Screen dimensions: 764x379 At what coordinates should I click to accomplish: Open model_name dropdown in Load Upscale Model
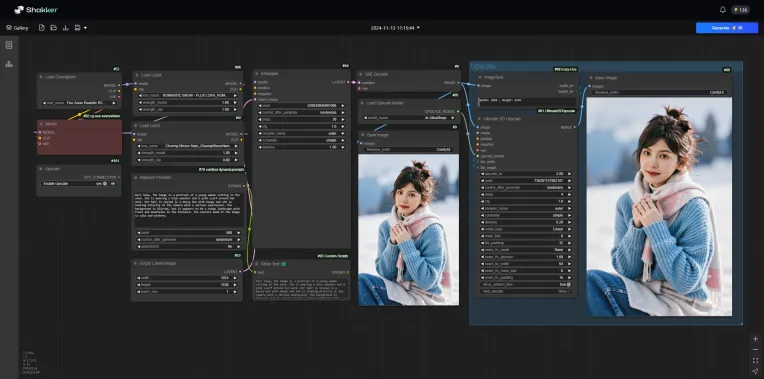click(409, 118)
